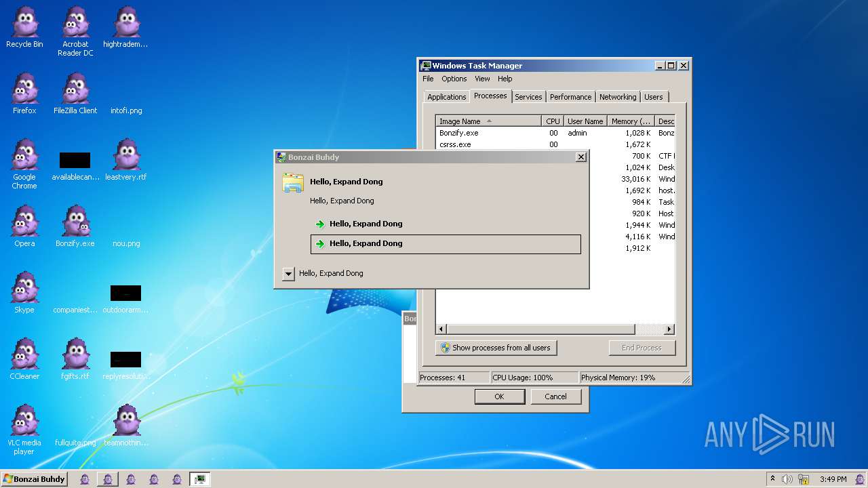Click OK in the background dialog

(x=499, y=396)
